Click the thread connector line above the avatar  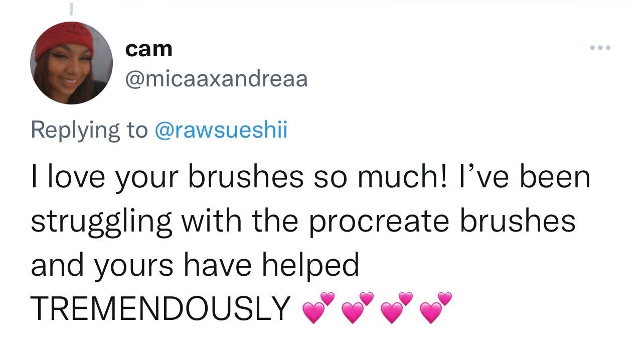click(x=71, y=9)
